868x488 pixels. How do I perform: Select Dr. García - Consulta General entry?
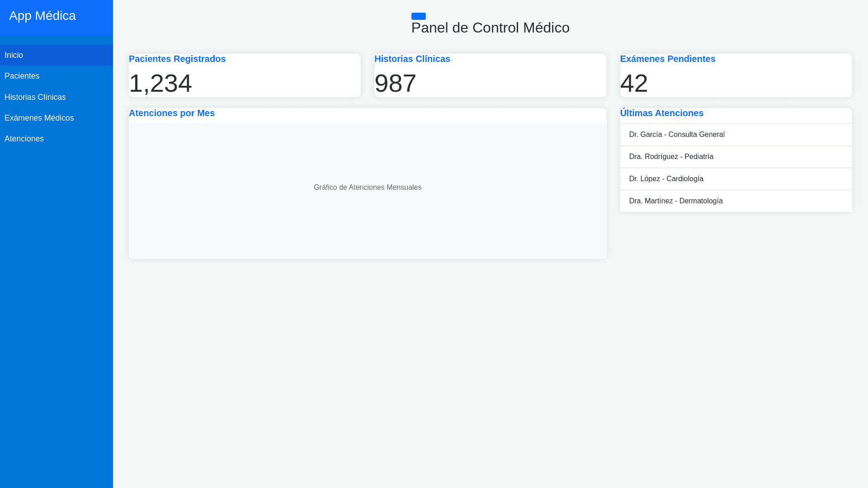[677, 135]
